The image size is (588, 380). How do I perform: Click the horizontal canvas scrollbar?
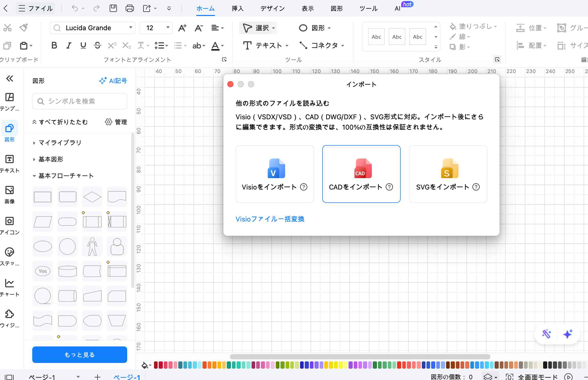pyautogui.click(x=360, y=357)
